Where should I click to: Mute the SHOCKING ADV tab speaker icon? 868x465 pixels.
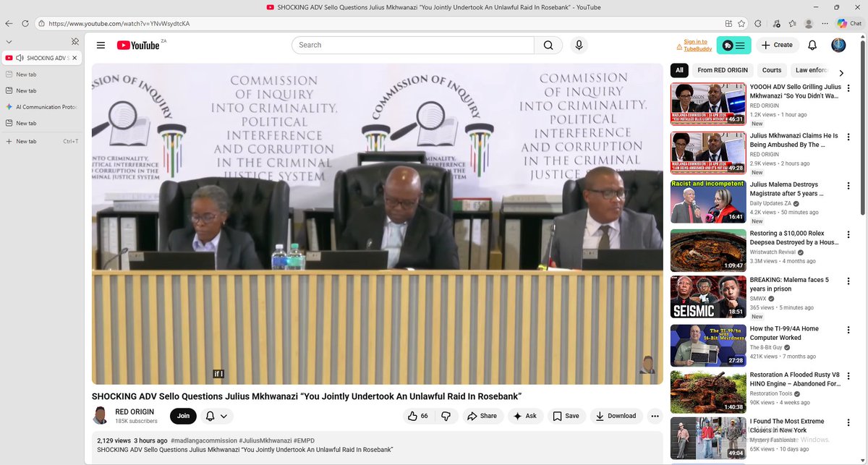(x=20, y=58)
